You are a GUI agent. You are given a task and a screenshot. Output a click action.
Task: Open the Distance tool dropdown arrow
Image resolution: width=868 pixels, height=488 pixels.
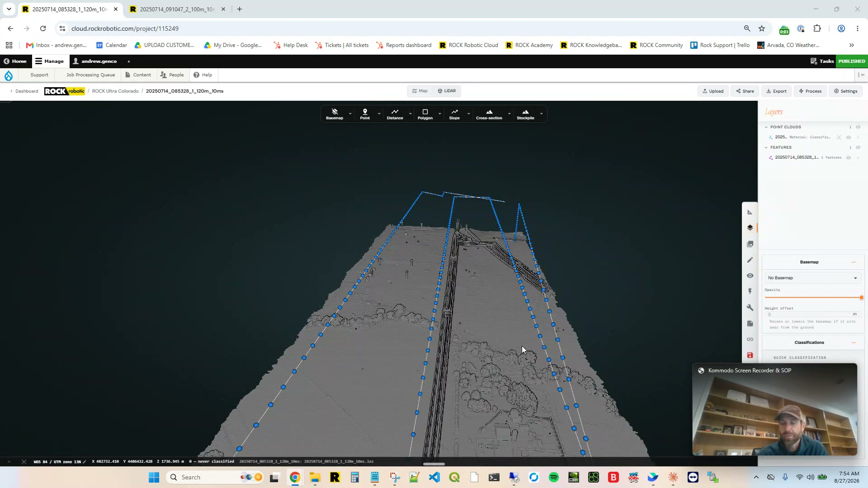click(410, 114)
